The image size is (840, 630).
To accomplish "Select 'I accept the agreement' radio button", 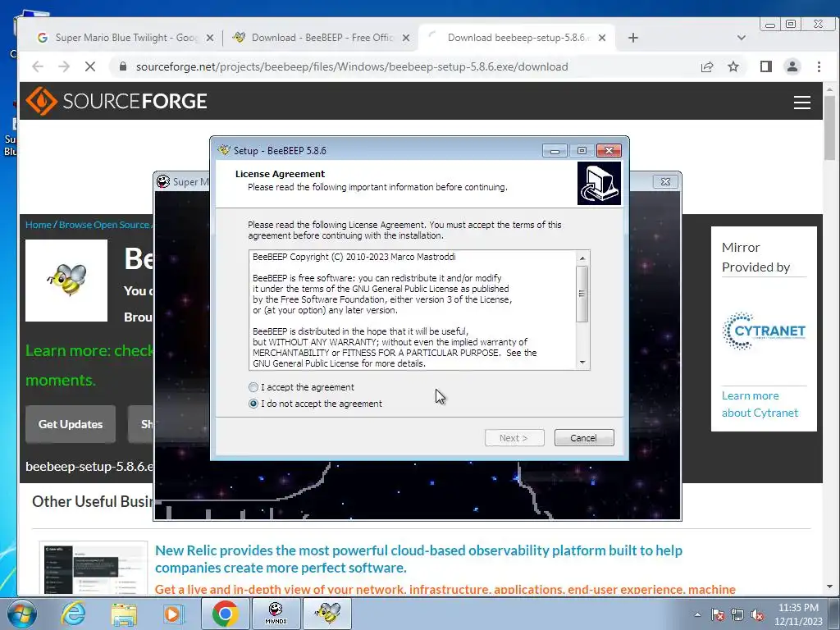I will (253, 387).
